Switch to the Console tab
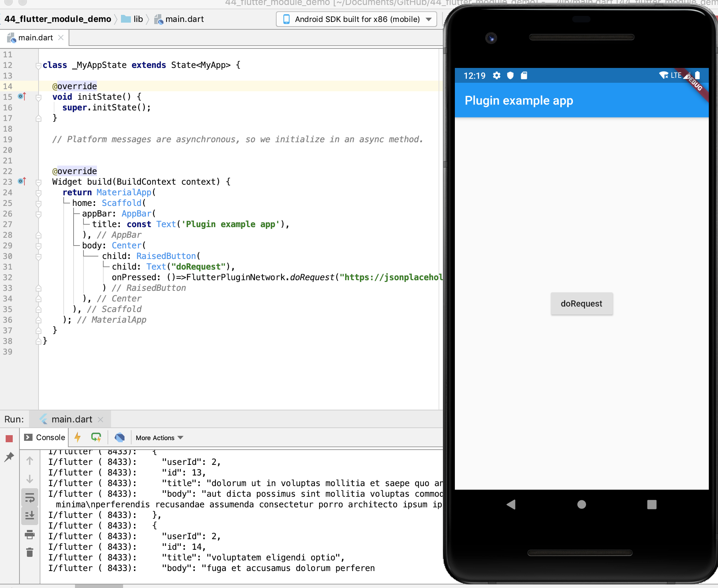718x588 pixels. [x=45, y=437]
